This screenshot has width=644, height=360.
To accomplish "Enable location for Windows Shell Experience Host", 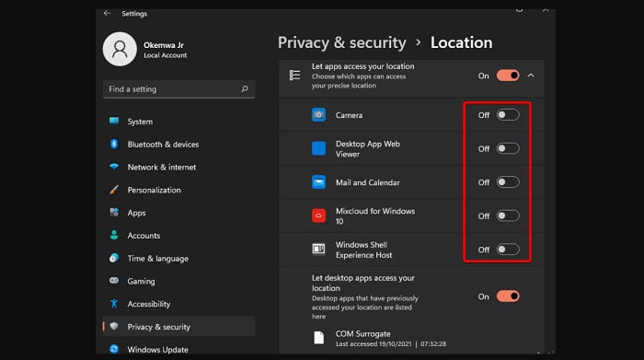I will coord(508,250).
